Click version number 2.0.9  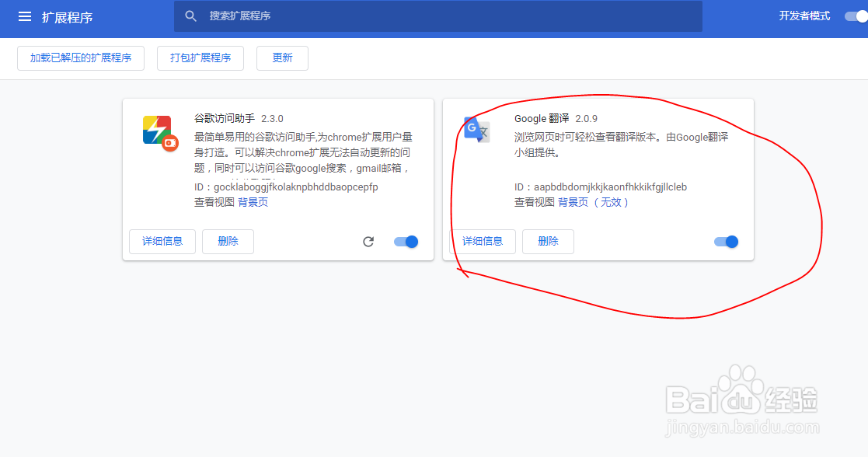coord(586,119)
